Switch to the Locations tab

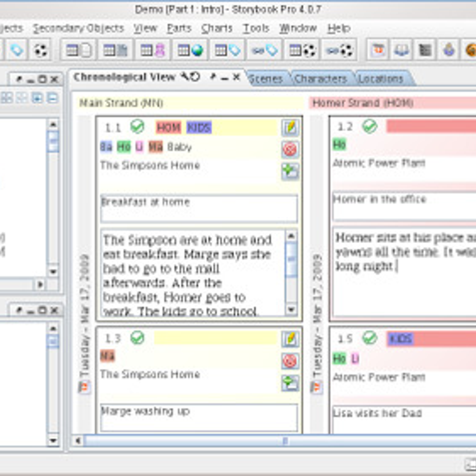pos(380,79)
